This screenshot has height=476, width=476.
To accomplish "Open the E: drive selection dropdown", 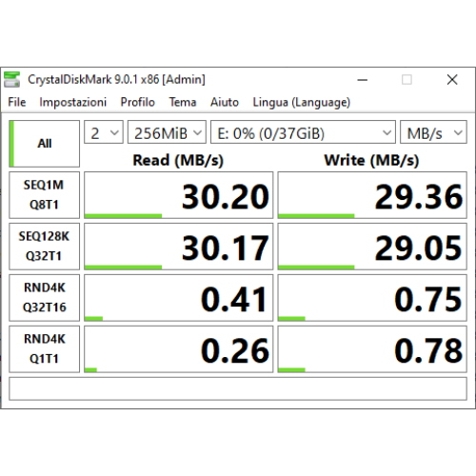I will click(x=303, y=132).
